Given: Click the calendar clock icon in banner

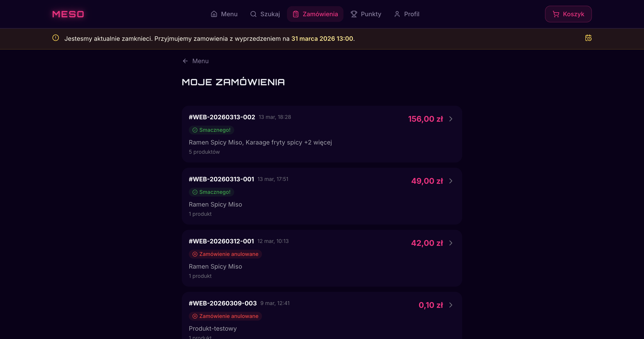Looking at the screenshot, I should [588, 38].
